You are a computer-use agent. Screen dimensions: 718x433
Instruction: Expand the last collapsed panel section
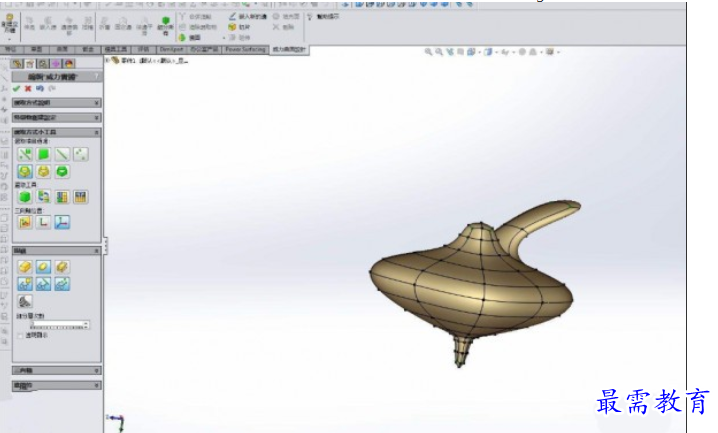pos(57,386)
